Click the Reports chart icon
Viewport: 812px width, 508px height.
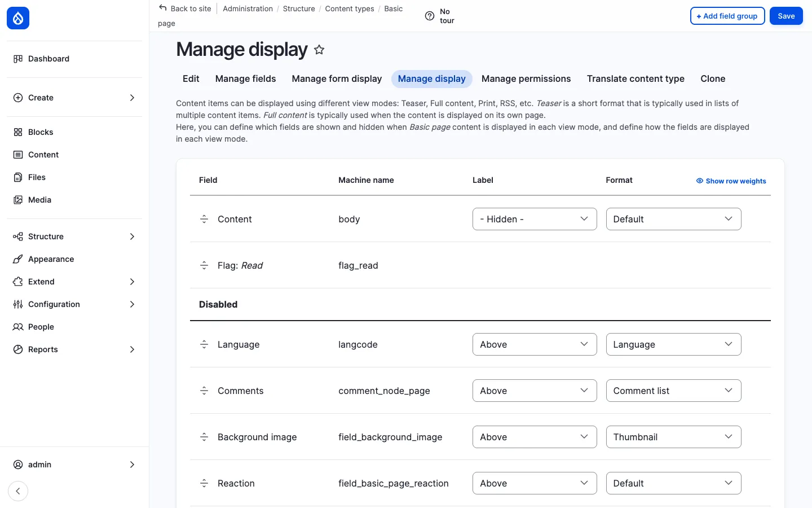pyautogui.click(x=18, y=349)
